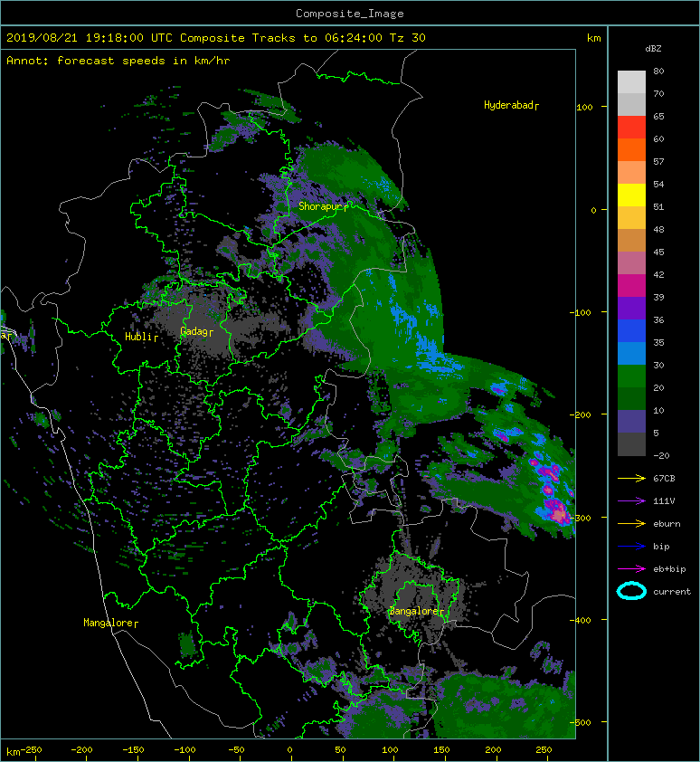The image size is (700, 762).
Task: Click the Hubli city label
Action: point(138,337)
